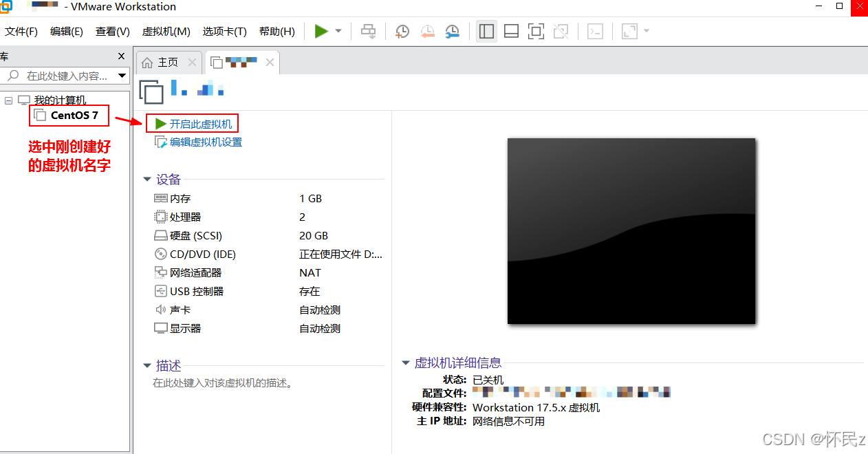The image size is (868, 454).
Task: Collapse the 设备 devices section
Action: 147,180
